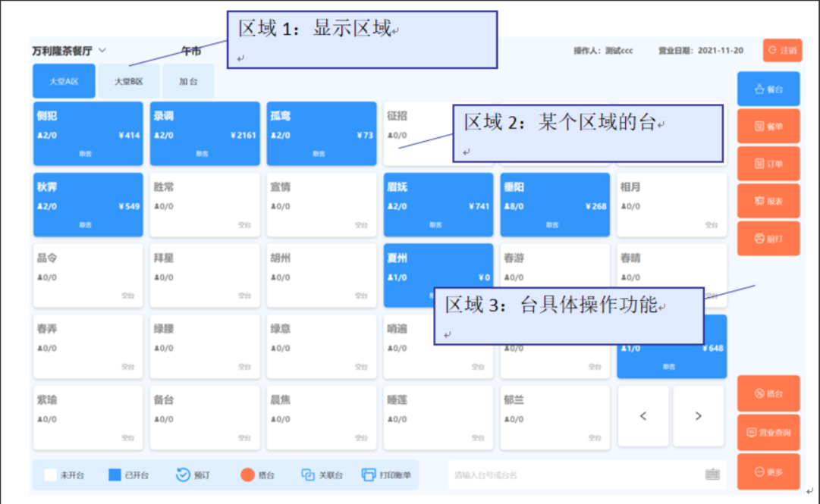Open the 订单 orders button

point(768,164)
